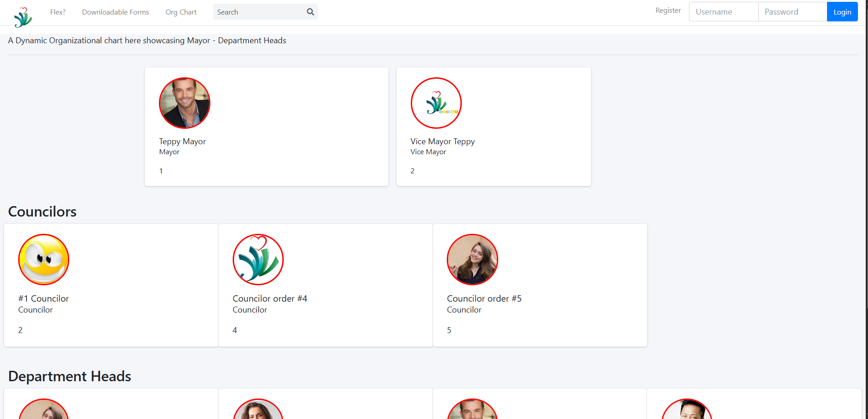Open Downloadable Forms page
Viewport: 868px width, 419px height.
pos(115,12)
